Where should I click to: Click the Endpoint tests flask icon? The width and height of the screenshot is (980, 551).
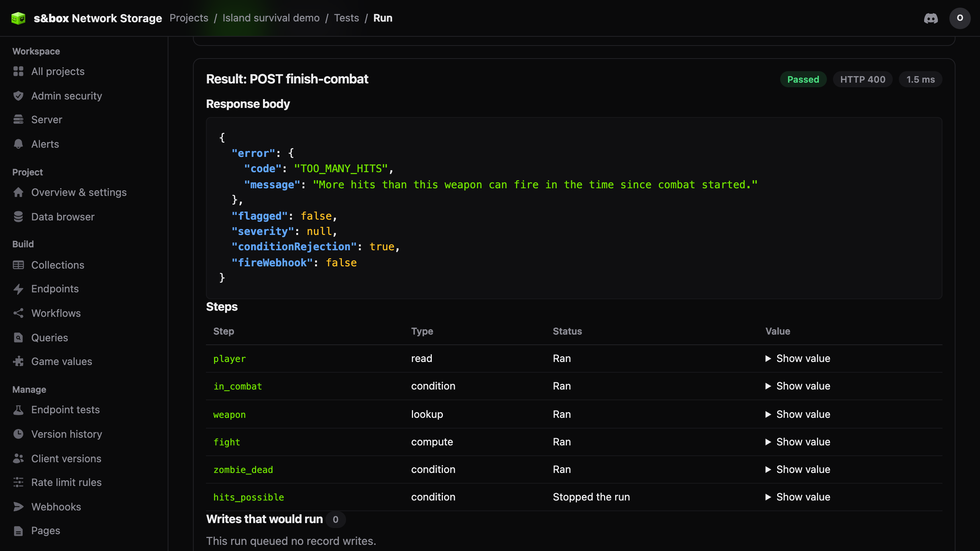(18, 410)
